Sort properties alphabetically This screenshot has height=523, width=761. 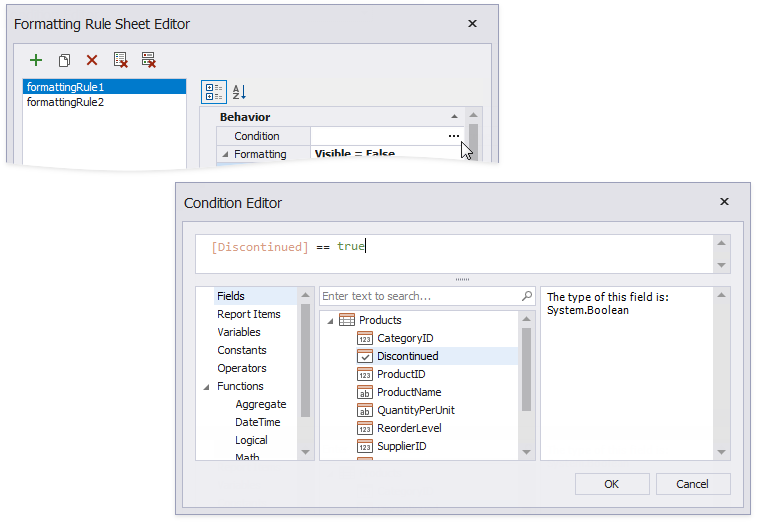click(x=239, y=92)
